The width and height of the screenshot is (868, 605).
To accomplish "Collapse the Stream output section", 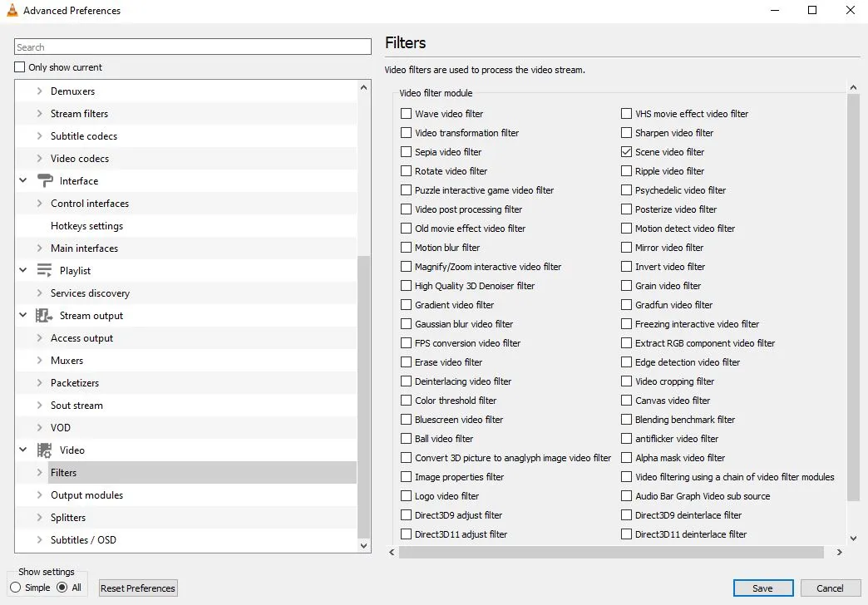I will [23, 315].
